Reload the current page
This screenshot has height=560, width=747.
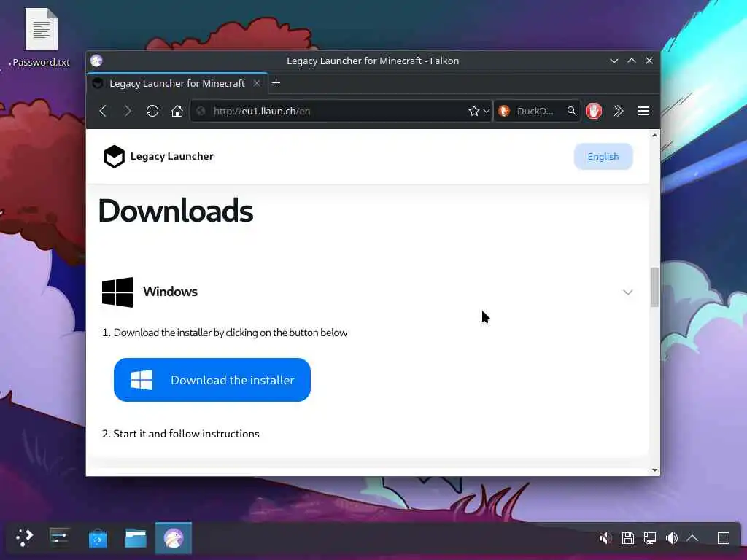(152, 111)
